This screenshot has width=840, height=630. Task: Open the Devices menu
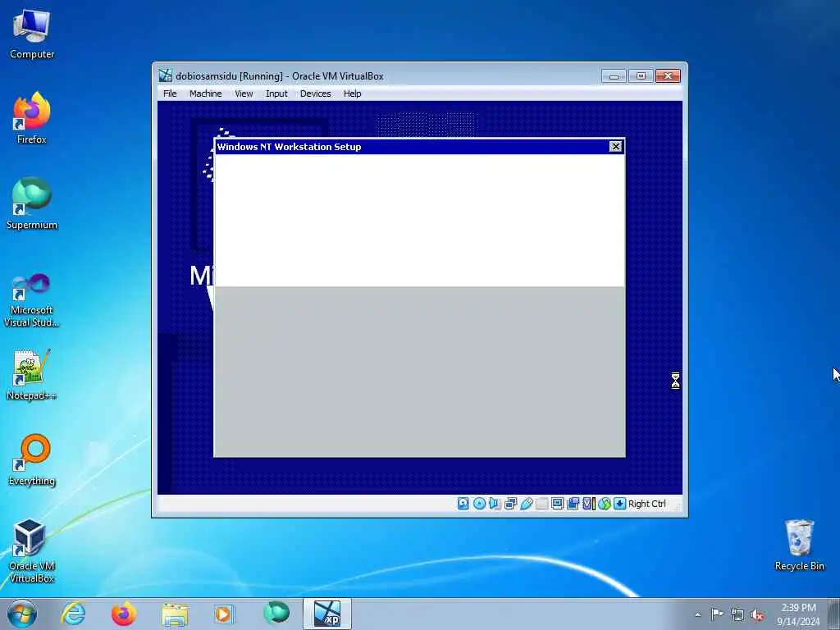[x=316, y=94]
